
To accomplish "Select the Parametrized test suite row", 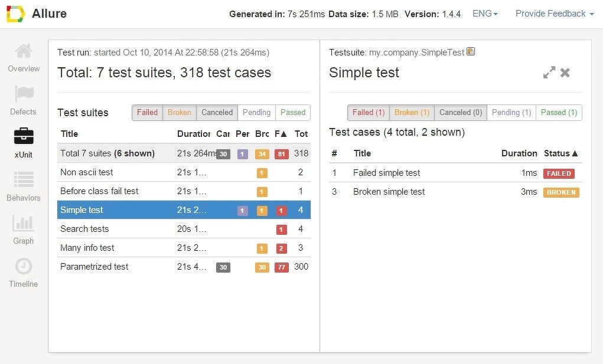I will pos(94,267).
